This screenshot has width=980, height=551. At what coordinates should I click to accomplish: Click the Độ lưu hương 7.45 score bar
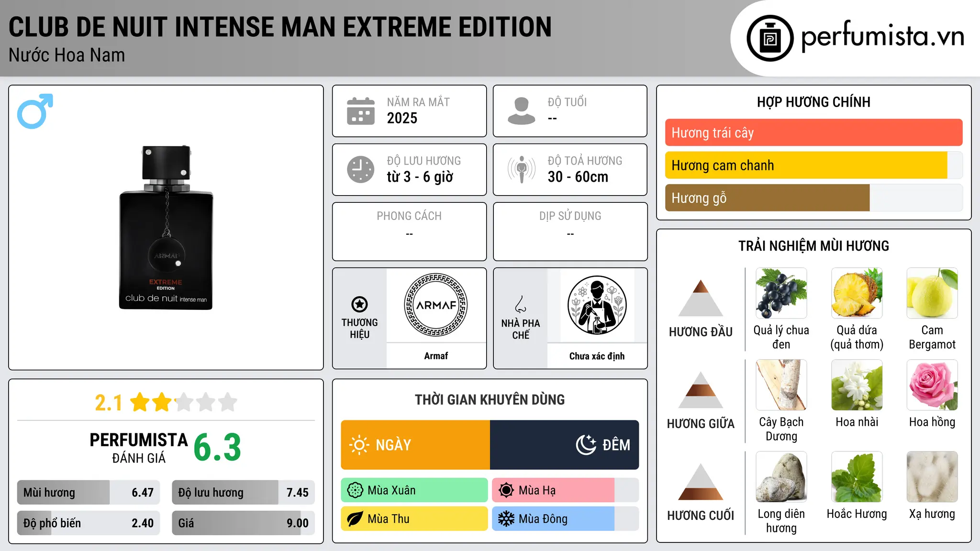pos(243,492)
